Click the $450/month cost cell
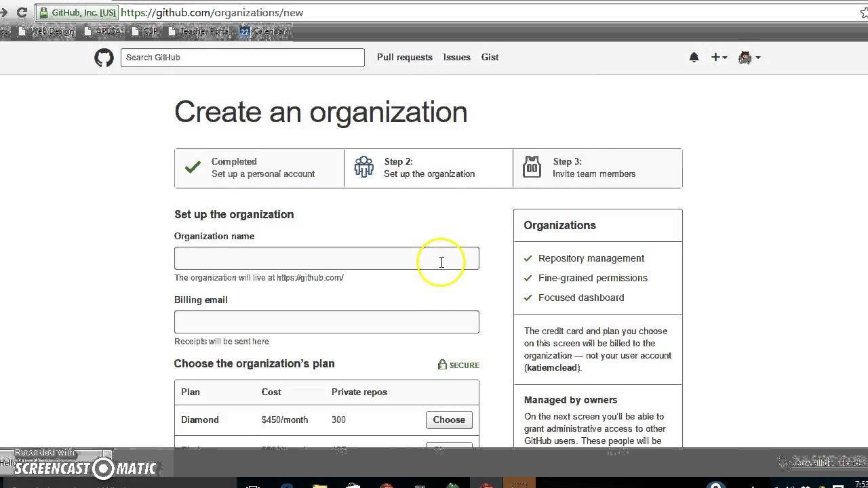The height and width of the screenshot is (488, 868). tap(285, 420)
